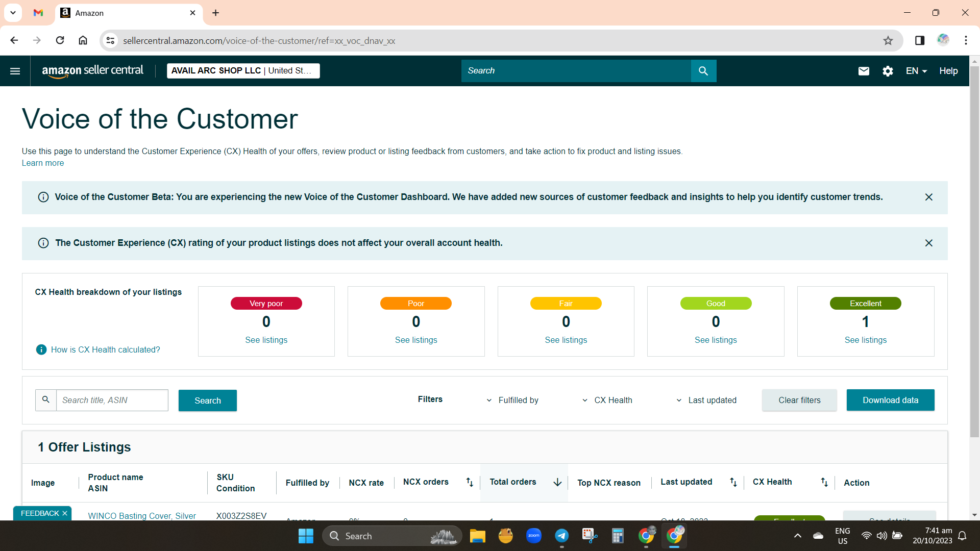Image resolution: width=980 pixels, height=551 pixels.
Task: Click the browser home button
Action: (83, 40)
